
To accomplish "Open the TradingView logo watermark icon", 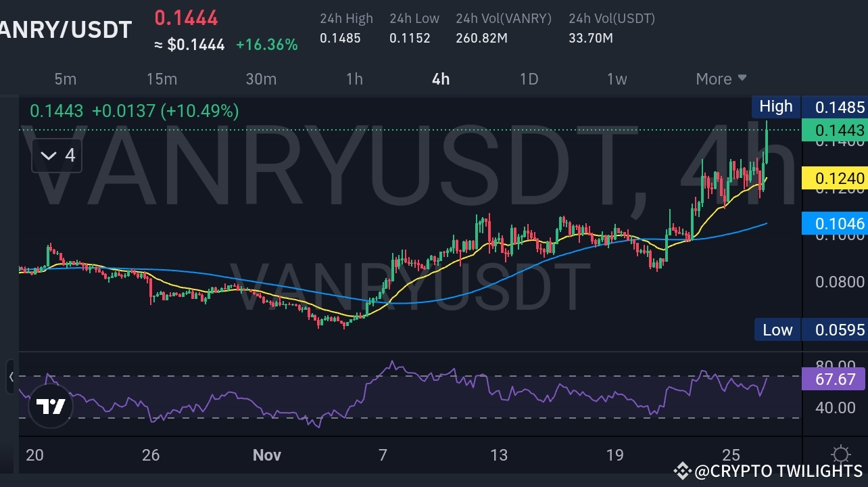I will click(50, 406).
